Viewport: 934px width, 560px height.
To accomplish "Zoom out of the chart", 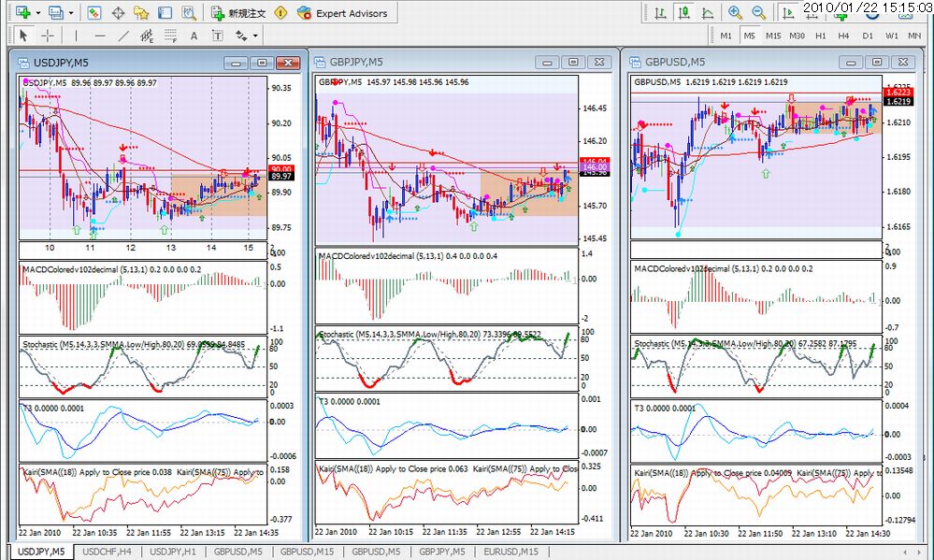I will tap(759, 12).
